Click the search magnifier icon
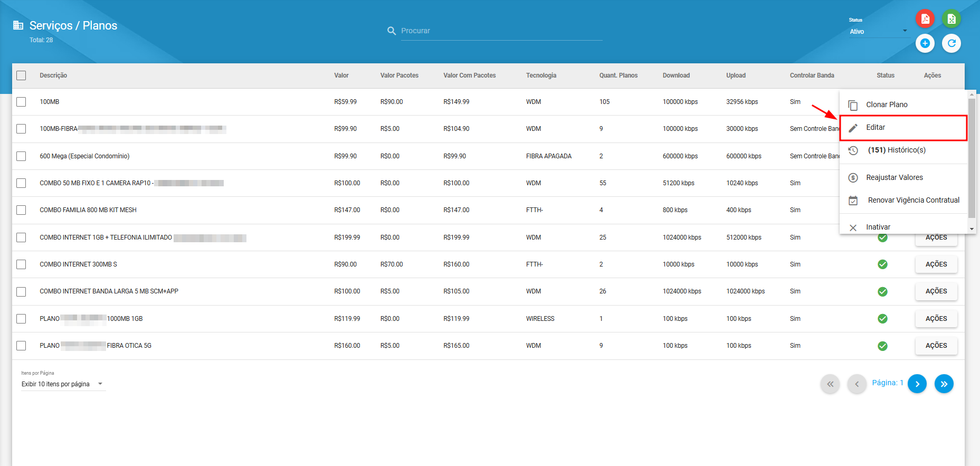Image resolution: width=980 pixels, height=466 pixels. click(x=392, y=31)
